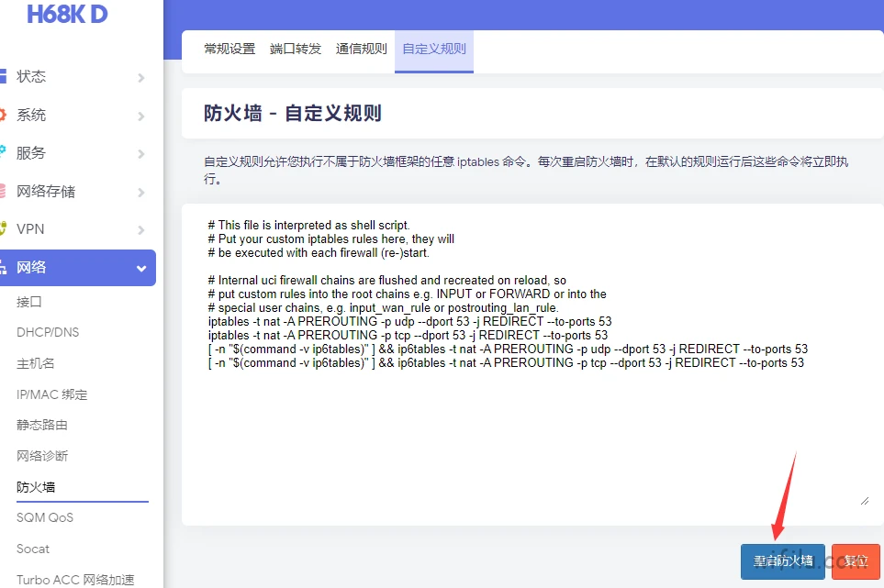The height and width of the screenshot is (588, 884).
Task: Go to the 接口 page
Action: click(x=29, y=302)
